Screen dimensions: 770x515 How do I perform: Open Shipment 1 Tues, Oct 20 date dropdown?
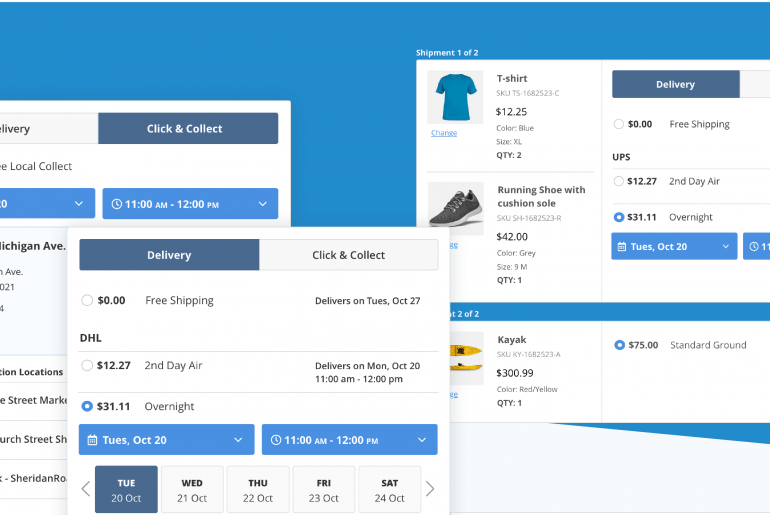[x=674, y=246]
